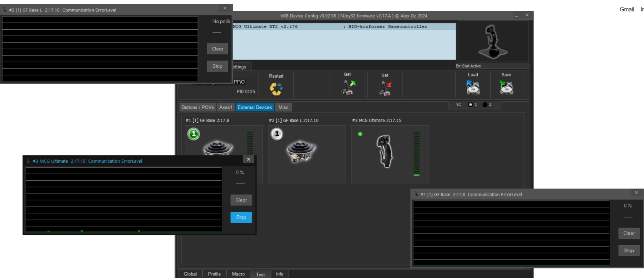This screenshot has height=278, width=644.
Task: Clear the #3 MCG Ultimate error graph
Action: 241,200
